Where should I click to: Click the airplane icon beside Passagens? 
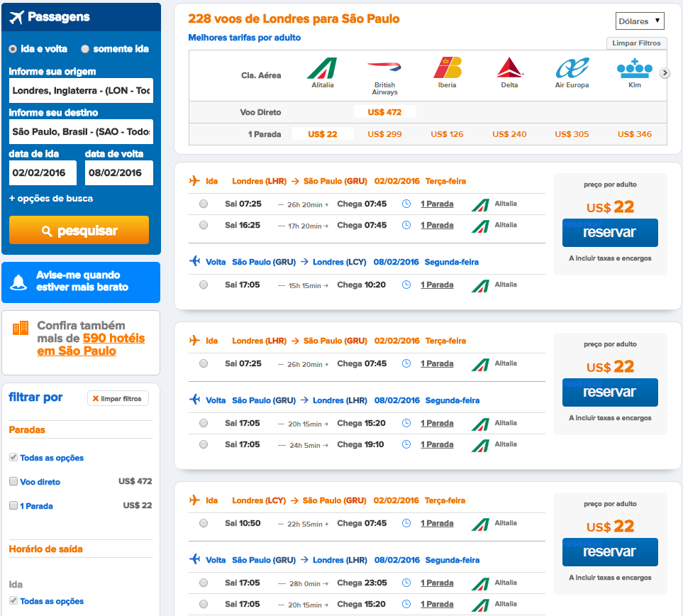pos(16,17)
